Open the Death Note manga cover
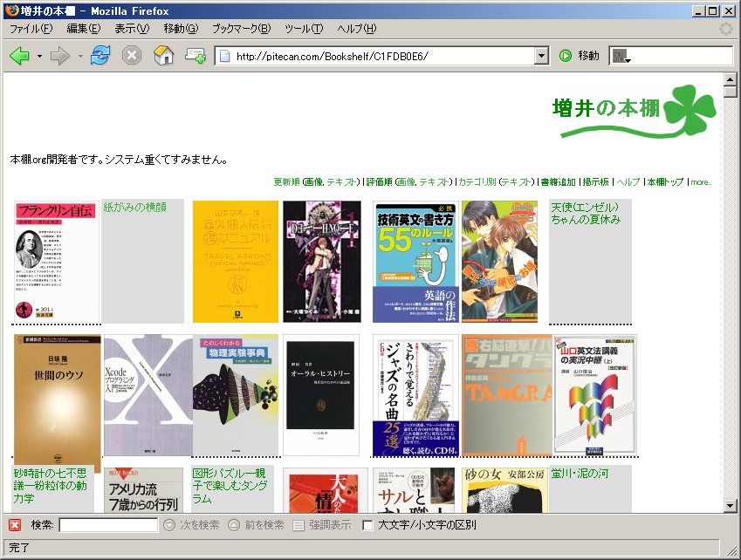The height and width of the screenshot is (560, 741). click(322, 262)
